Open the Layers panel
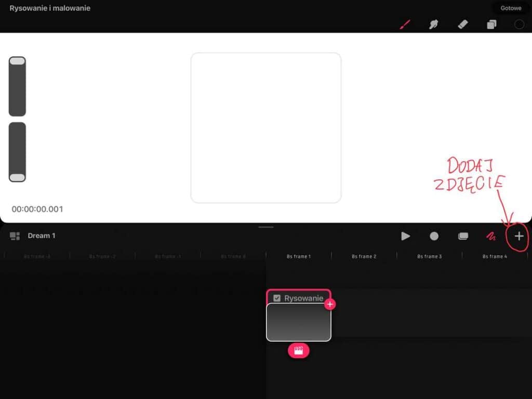 coord(491,24)
